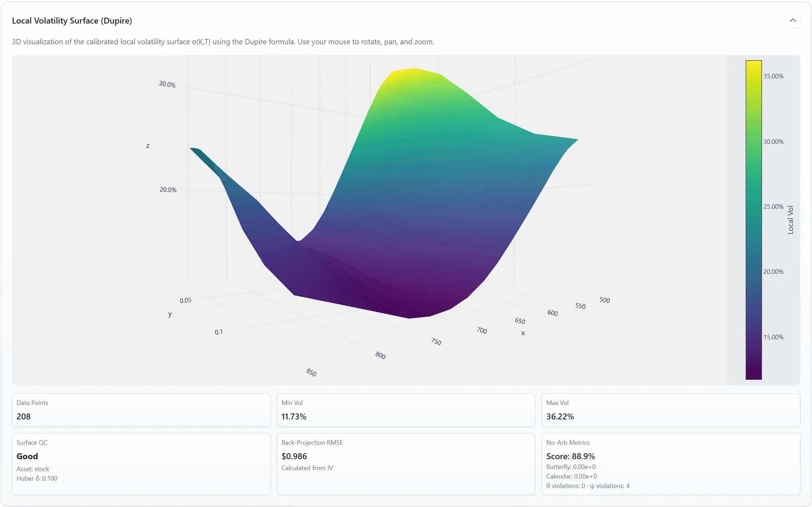The image size is (812, 507).
Task: Click the panel title "Local Volatility Surface (Dupire)"
Action: (x=72, y=21)
